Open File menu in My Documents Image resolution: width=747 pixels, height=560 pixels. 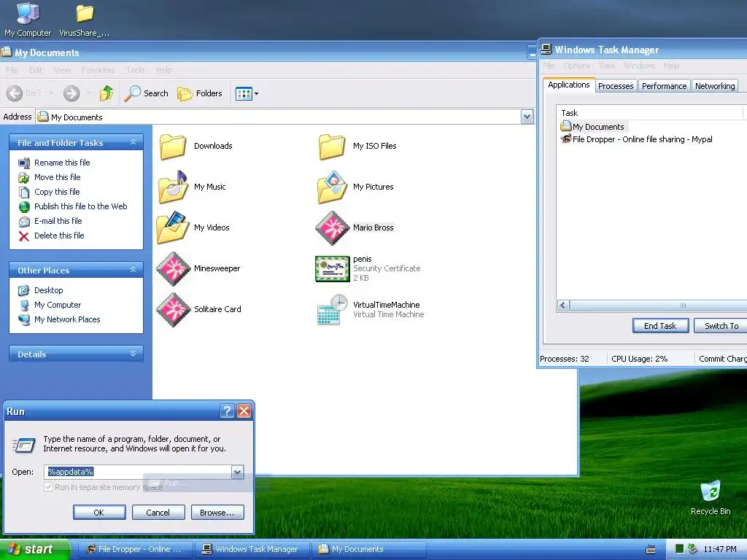(12, 70)
